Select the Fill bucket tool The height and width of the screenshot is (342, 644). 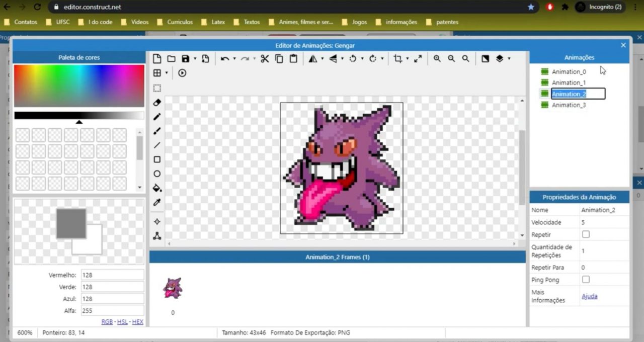(x=157, y=188)
